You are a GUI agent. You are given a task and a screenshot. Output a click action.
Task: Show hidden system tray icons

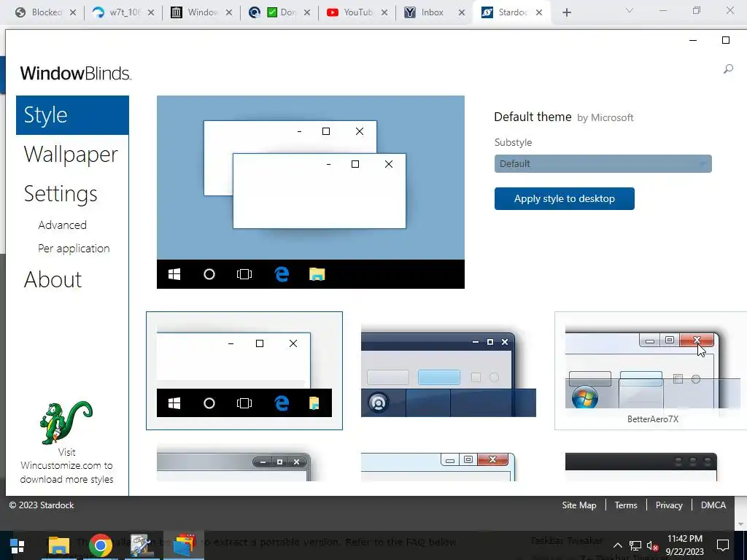click(617, 545)
